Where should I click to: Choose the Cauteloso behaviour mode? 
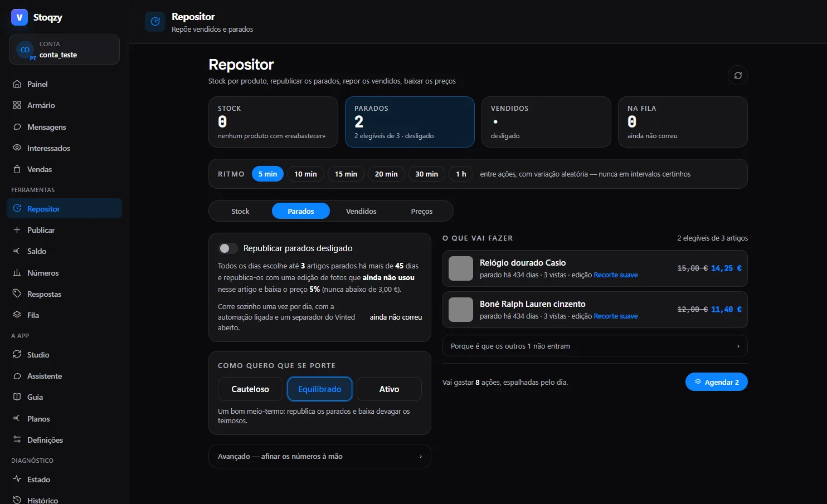250,389
